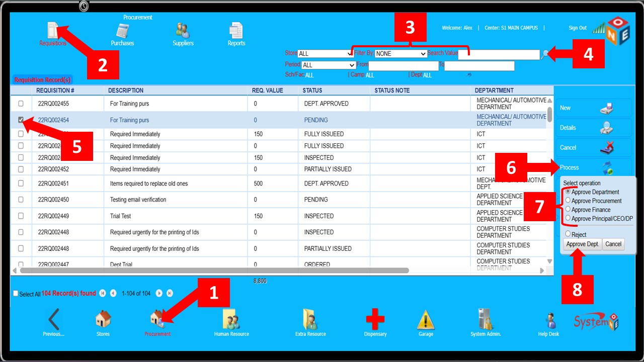Screen dimensions: 644x362
Task: Open the Suppliers icon
Action: 183,31
